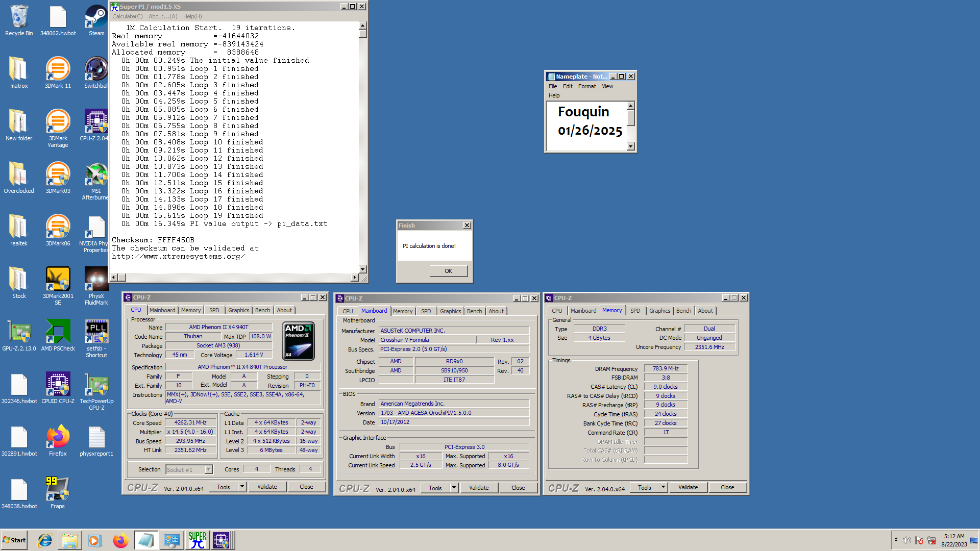Open the View menu in Notepad
Viewport: 980px width, 551px height.
click(x=607, y=86)
